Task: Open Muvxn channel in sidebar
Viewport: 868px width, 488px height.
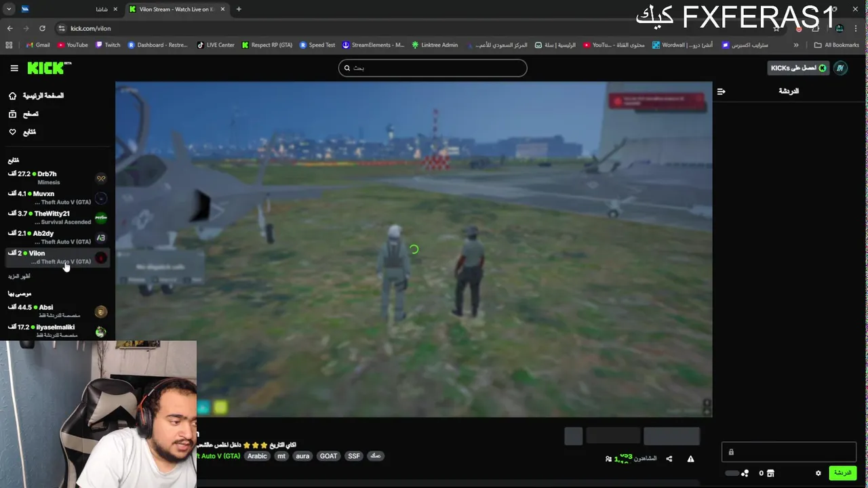Action: 58,198
